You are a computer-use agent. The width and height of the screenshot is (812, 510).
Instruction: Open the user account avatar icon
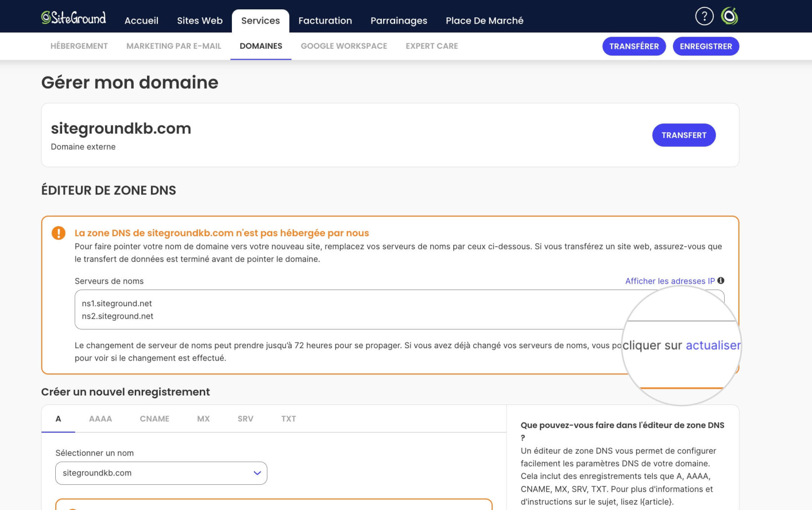pos(729,16)
